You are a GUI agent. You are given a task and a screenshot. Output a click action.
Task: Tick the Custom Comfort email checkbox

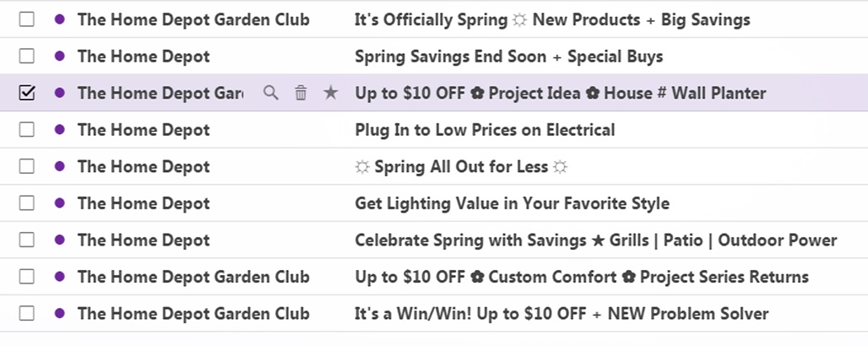coord(27,277)
